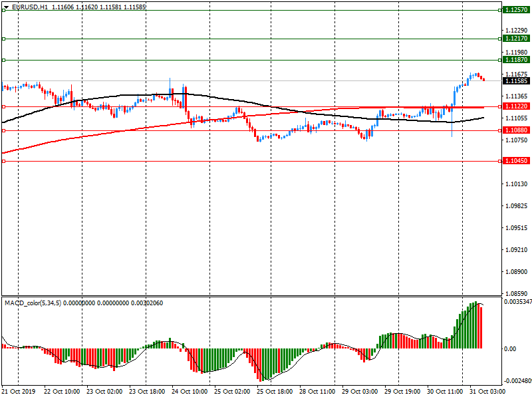Click the 25 Oct 18:00 time axis label
The width and height of the screenshot is (532, 399).
pyautogui.click(x=275, y=392)
